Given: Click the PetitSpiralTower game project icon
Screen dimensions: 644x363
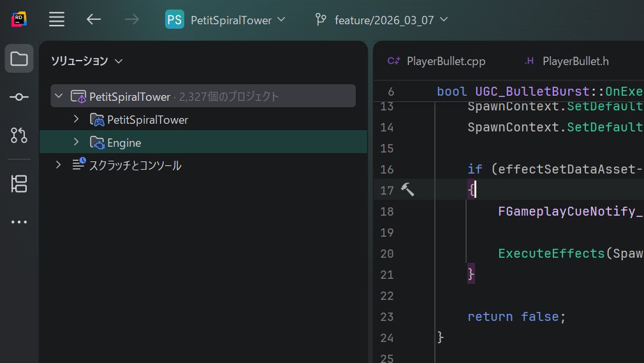Looking at the screenshot, I should tap(97, 120).
